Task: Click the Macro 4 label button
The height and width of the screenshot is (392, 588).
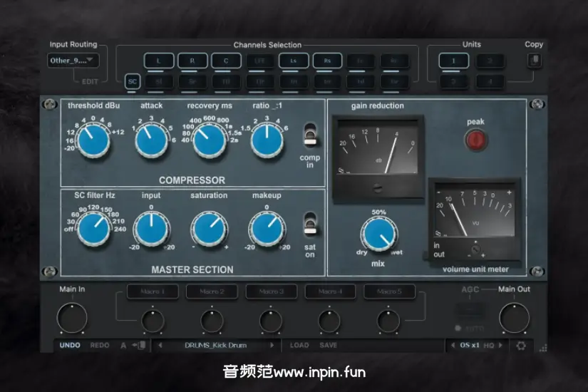Action: (x=331, y=292)
